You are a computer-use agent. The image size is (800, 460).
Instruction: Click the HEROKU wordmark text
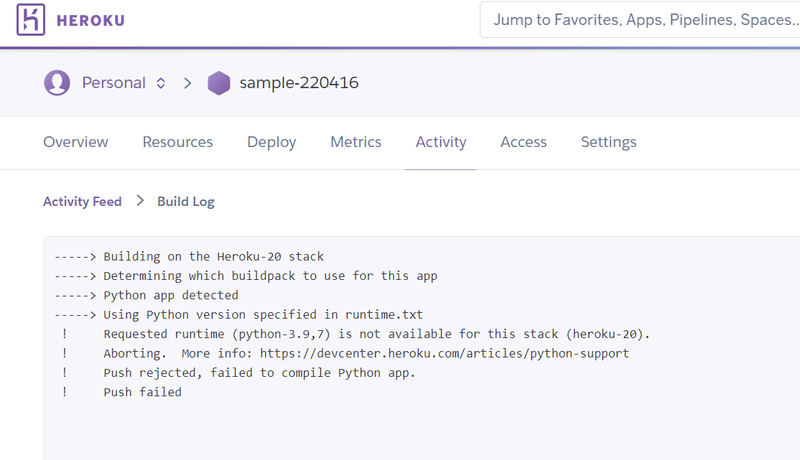(90, 20)
